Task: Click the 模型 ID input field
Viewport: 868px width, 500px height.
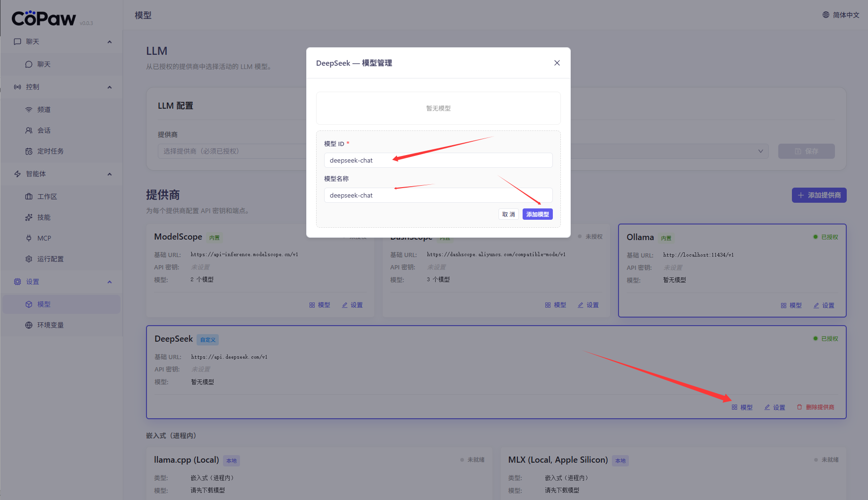Action: click(x=438, y=160)
